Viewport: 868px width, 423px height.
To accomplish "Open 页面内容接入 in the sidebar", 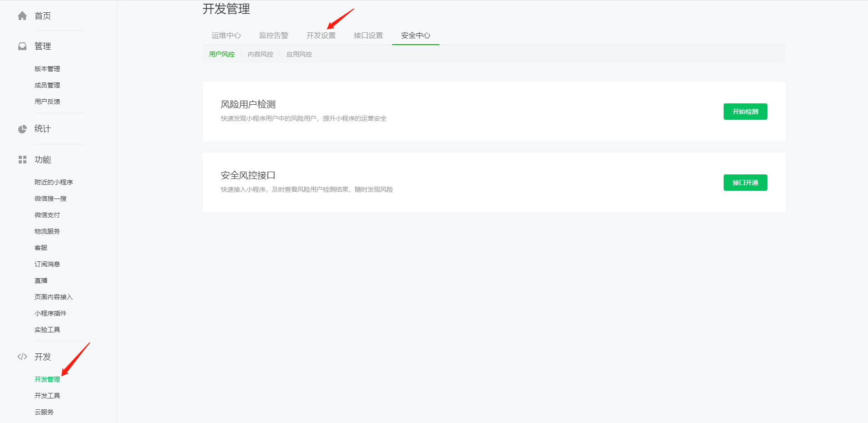I will click(x=54, y=297).
